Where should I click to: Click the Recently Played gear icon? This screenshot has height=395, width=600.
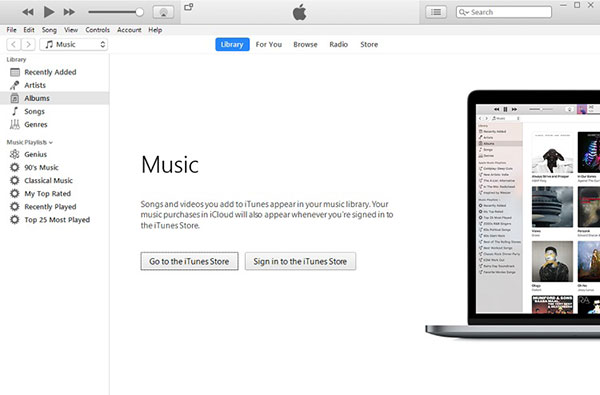15,207
